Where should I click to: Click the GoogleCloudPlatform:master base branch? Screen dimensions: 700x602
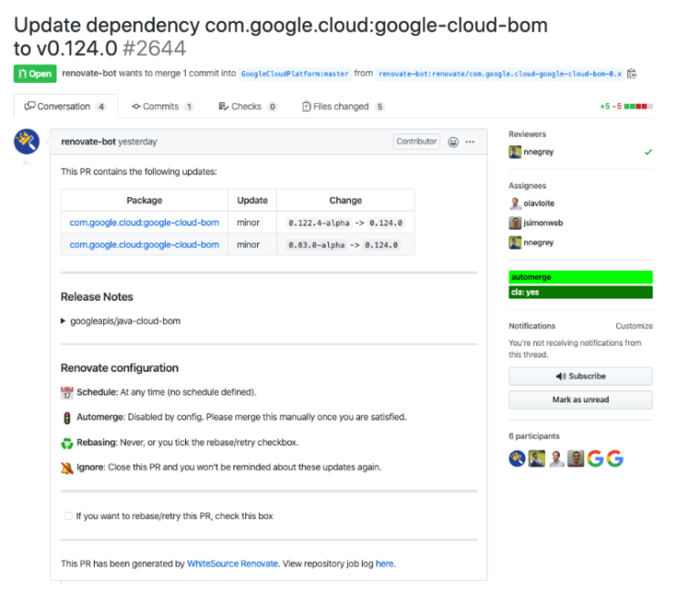pyautogui.click(x=294, y=74)
